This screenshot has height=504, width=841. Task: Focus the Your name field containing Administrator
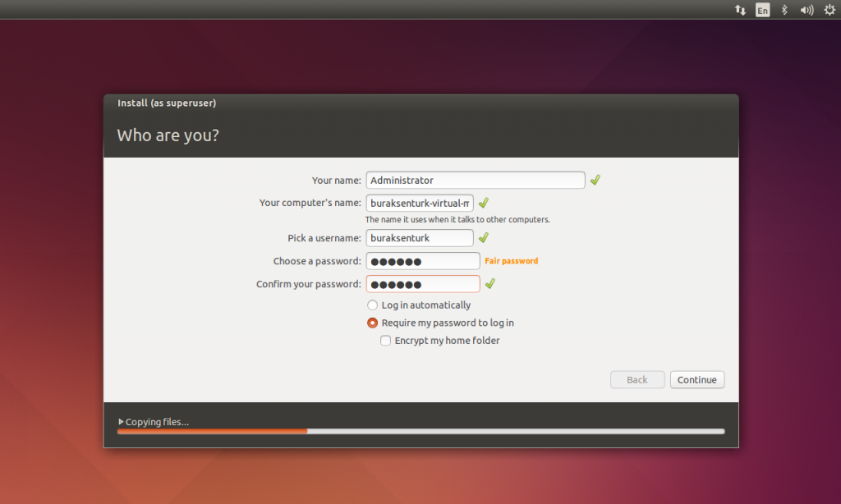coord(476,180)
